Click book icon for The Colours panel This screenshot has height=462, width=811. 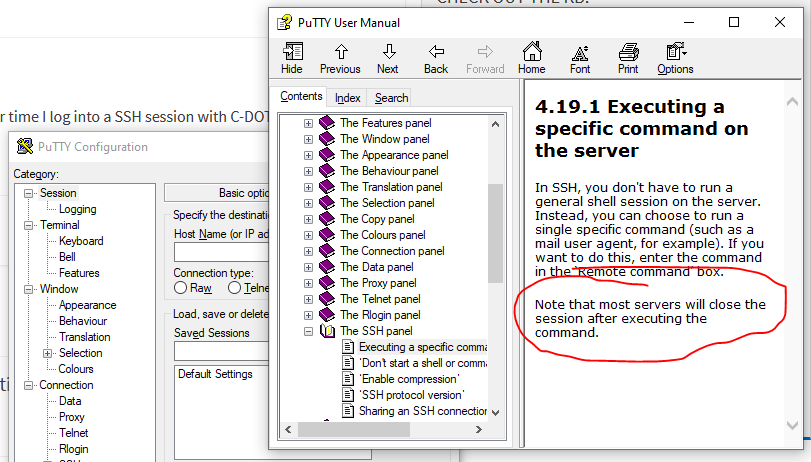point(327,235)
